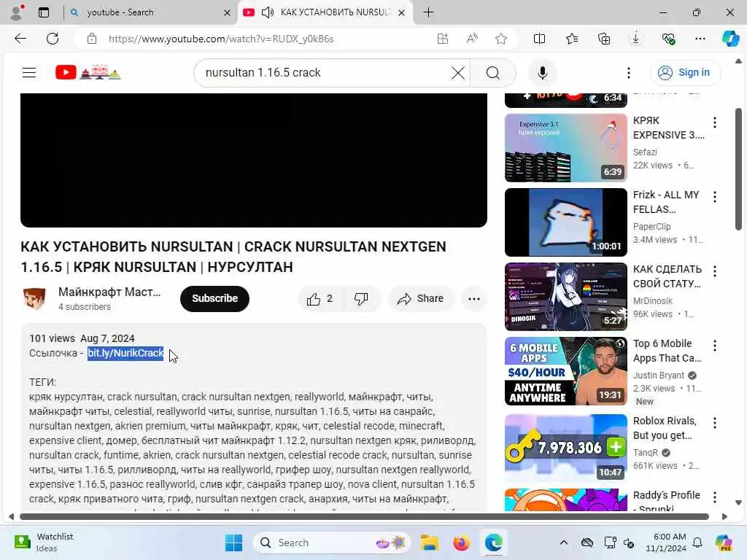The image size is (747, 560).
Task: Open КРЯК EXPENSIVE 3 video thumbnail
Action: 565,147
